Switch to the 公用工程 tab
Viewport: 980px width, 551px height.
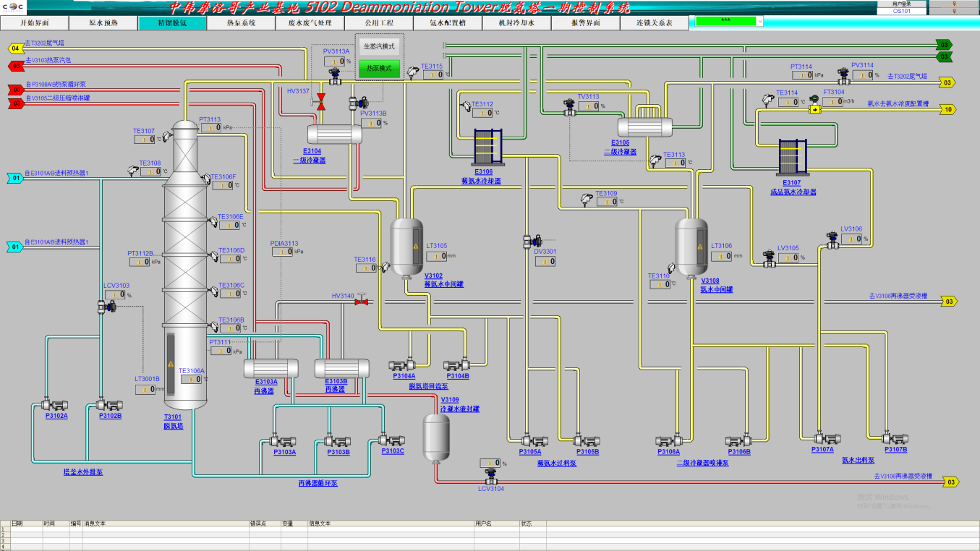click(379, 22)
